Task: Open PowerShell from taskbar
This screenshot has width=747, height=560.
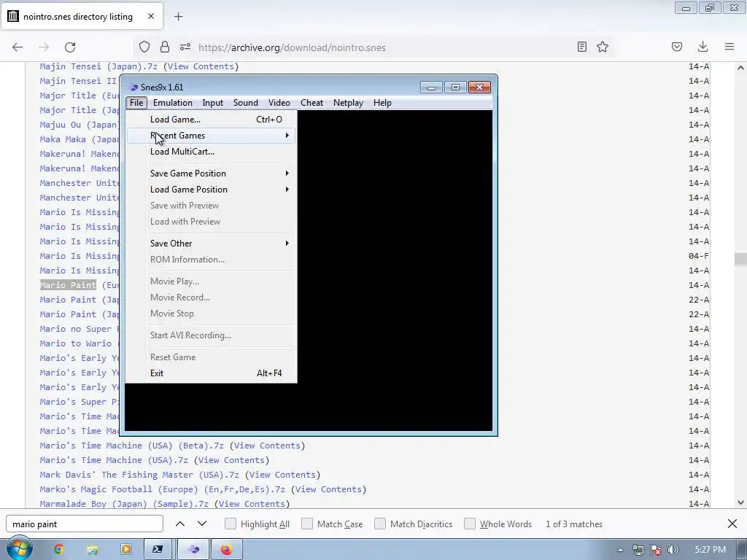Action: tap(158, 550)
